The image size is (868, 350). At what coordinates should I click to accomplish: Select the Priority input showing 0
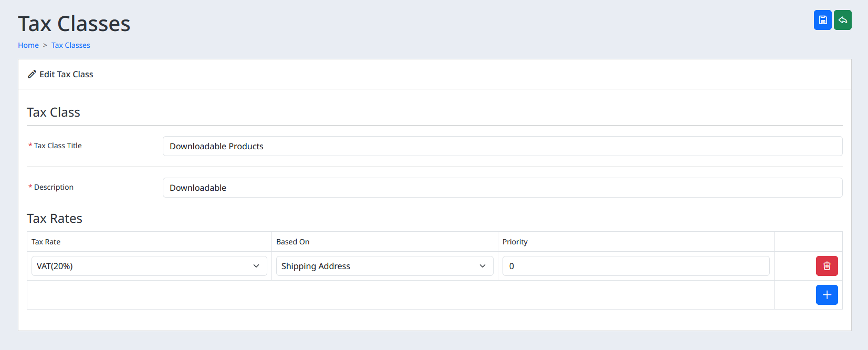click(x=635, y=266)
